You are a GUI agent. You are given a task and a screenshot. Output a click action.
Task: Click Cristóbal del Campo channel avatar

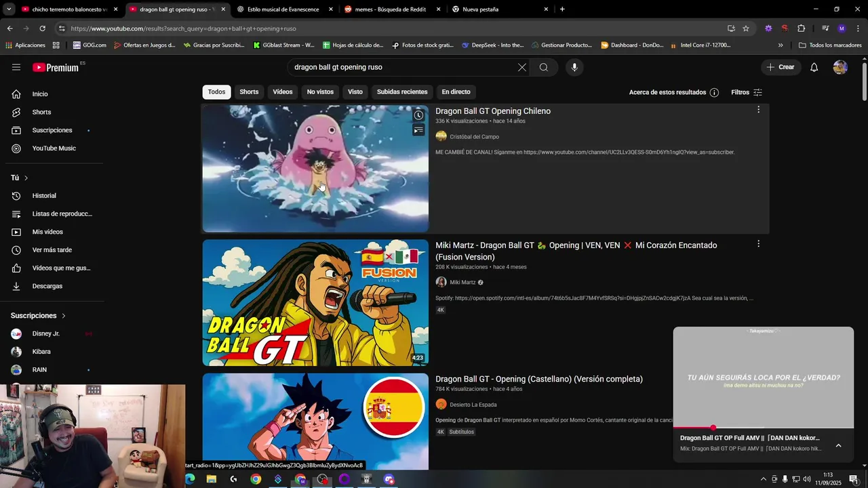coord(441,136)
